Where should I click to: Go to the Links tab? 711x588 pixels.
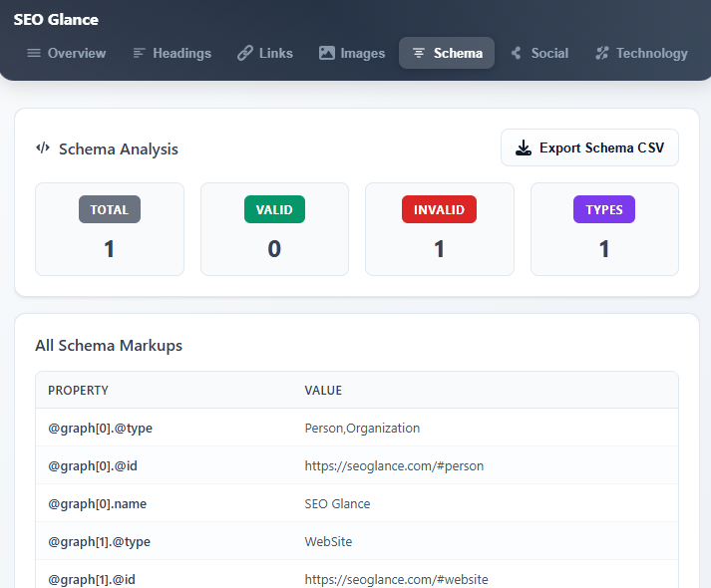click(265, 53)
